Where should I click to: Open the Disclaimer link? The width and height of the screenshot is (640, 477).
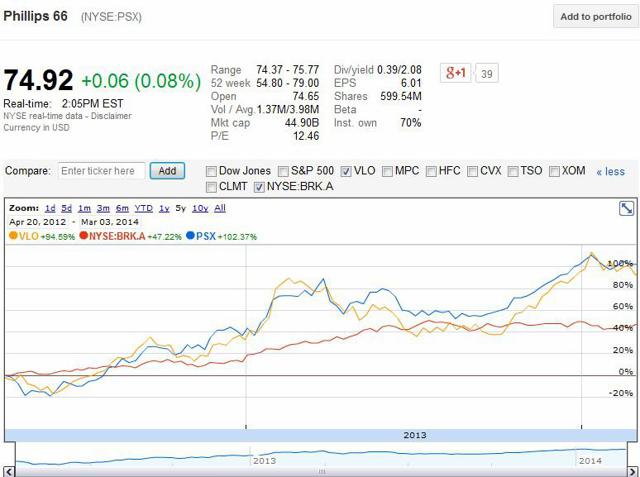pos(111,116)
